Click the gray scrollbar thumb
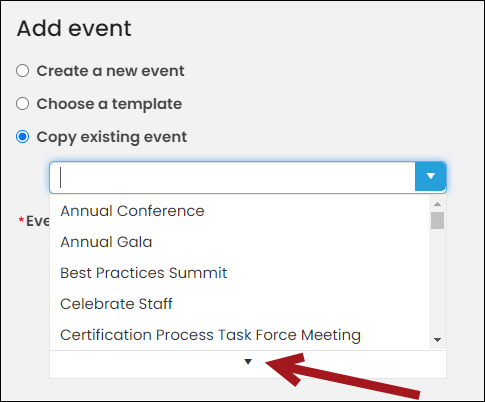This screenshot has width=485, height=402. (437, 220)
